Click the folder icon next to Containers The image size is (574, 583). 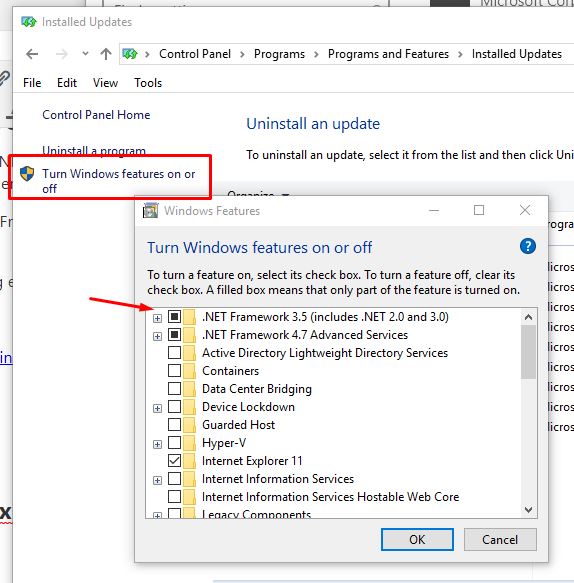(x=190, y=371)
